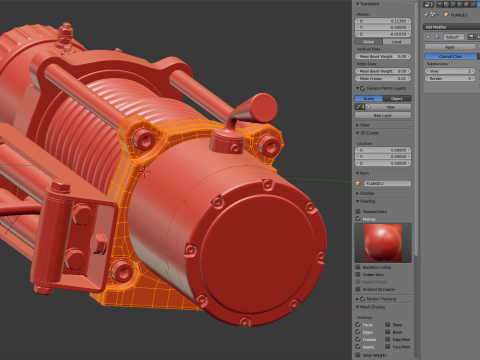The height and width of the screenshot is (360, 480).
Task: Click the Subdivisions Render value field
Action: click(450, 78)
